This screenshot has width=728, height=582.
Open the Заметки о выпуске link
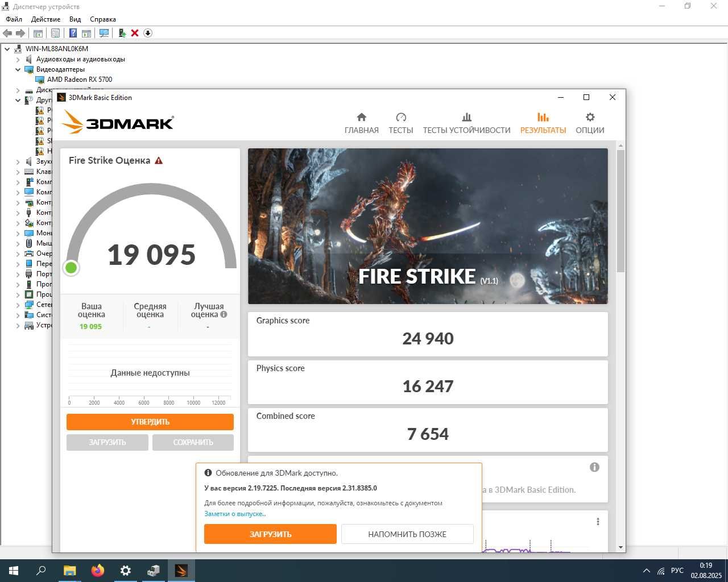click(234, 514)
